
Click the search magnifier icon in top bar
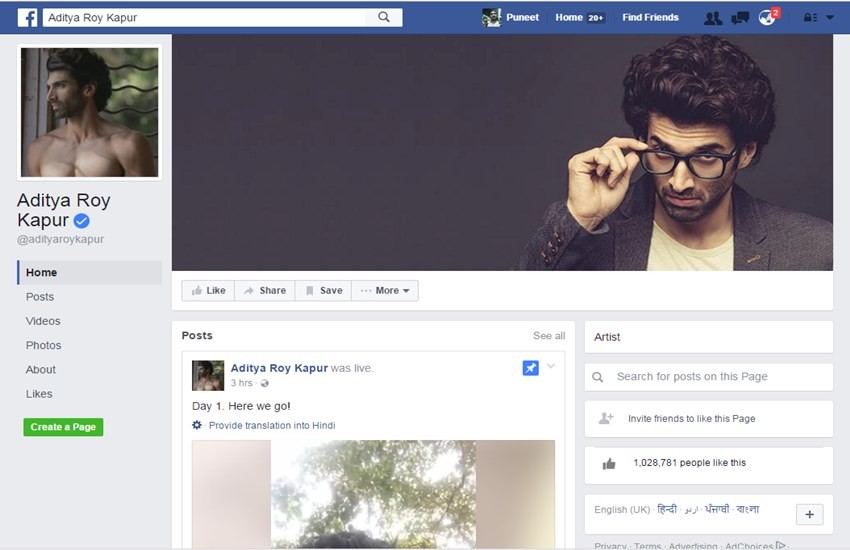[x=384, y=17]
